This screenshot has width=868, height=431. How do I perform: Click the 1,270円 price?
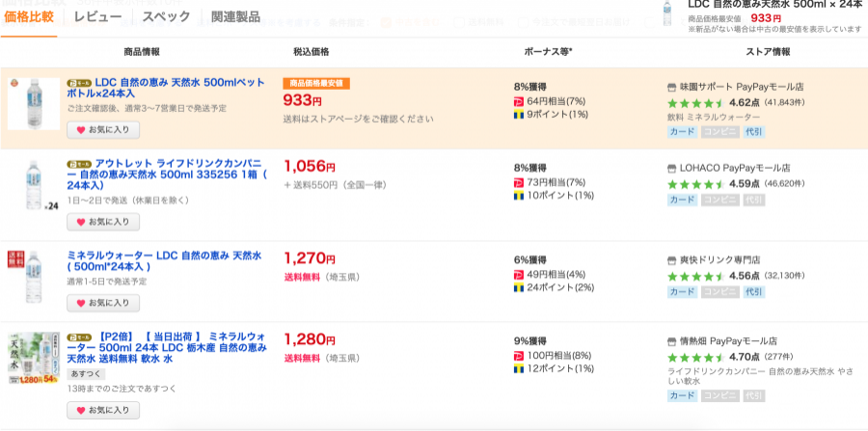click(x=310, y=258)
